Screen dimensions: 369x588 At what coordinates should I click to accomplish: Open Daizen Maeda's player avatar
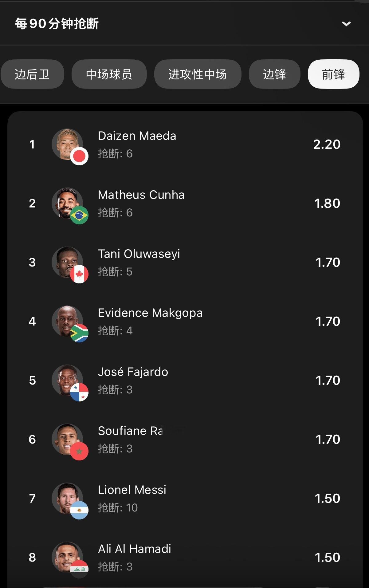pyautogui.click(x=67, y=144)
